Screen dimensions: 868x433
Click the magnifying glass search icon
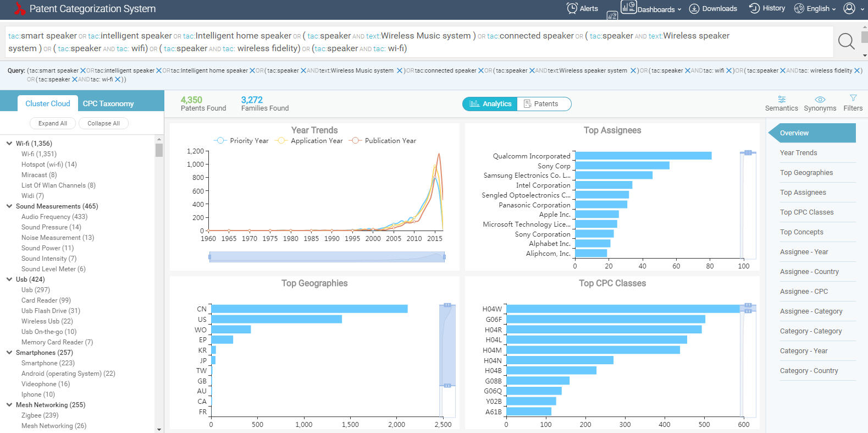846,41
